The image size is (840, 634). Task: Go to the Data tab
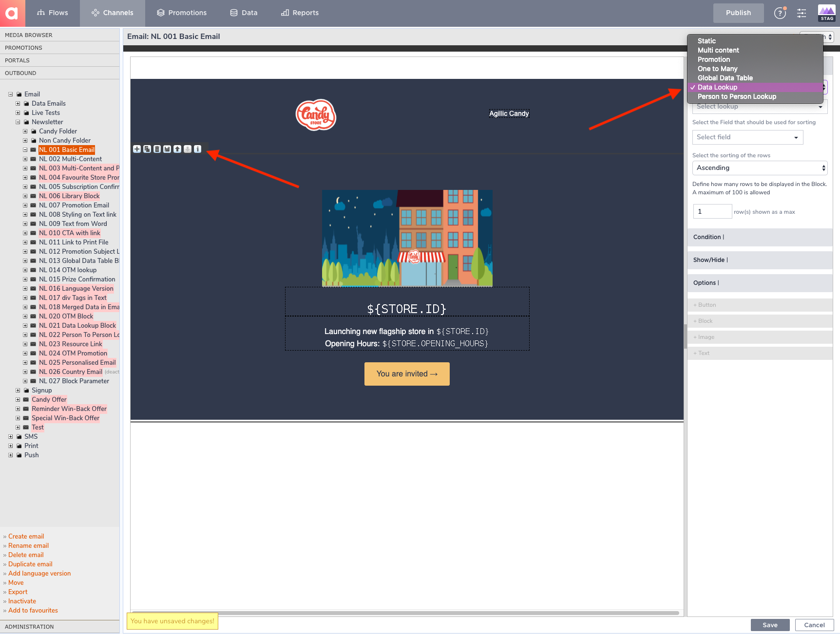[244, 13]
